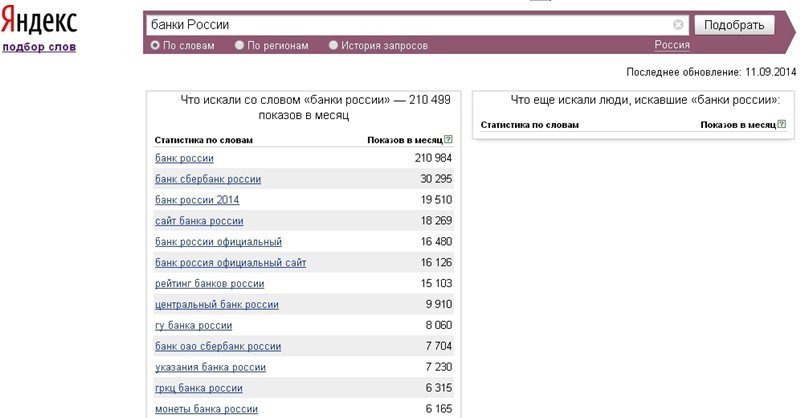The image size is (800, 418).
Task: Click left panel 'Статистика по словам' header
Action: pos(204,140)
